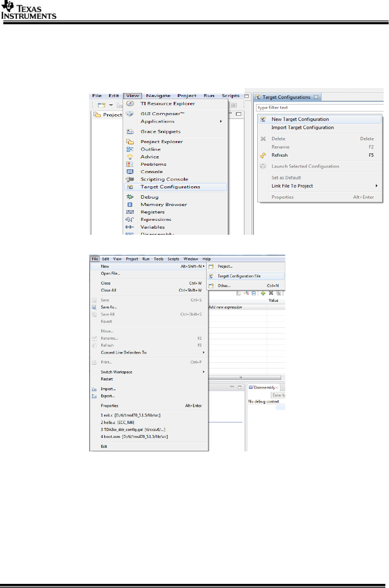Click the Project Explorer icon in View menu
This screenshot has width=389, height=588.
130,141
